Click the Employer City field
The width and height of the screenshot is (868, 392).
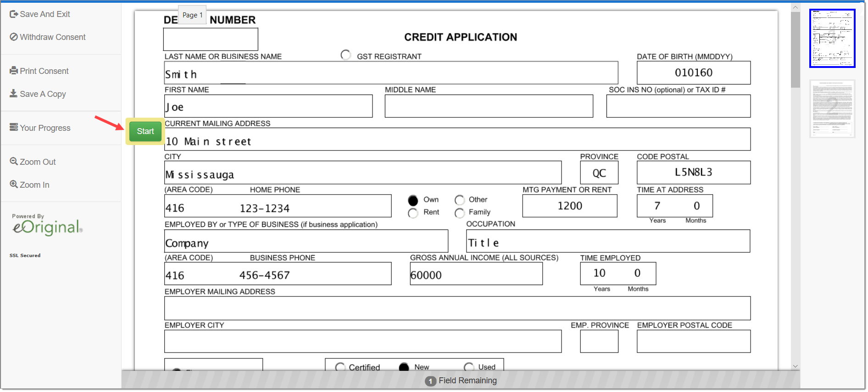[363, 342]
